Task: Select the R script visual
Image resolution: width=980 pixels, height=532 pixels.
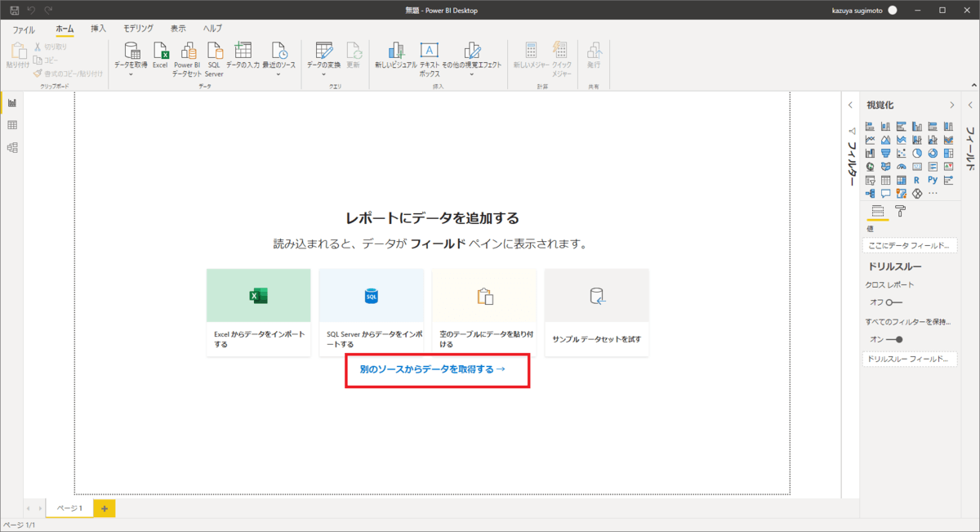Action: pyautogui.click(x=917, y=180)
